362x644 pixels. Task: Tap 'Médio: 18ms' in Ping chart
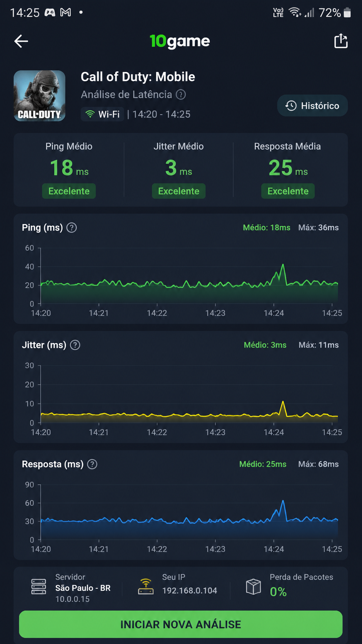click(x=267, y=228)
